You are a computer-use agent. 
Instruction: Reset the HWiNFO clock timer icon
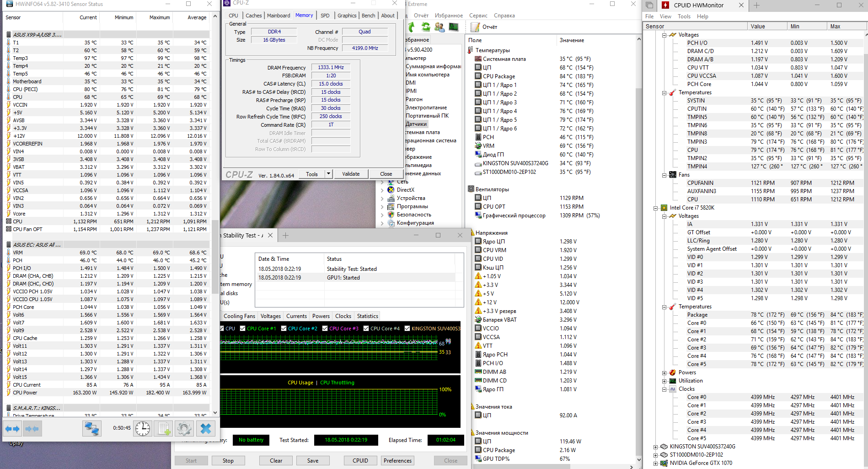[x=143, y=429]
